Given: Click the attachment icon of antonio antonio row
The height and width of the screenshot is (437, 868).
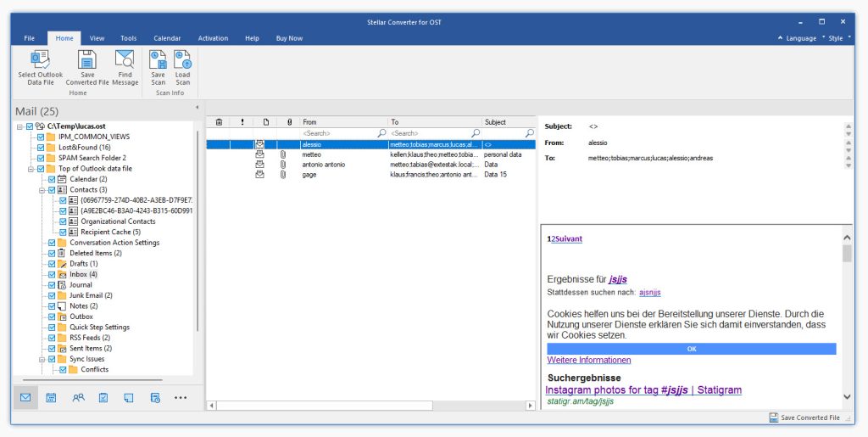Looking at the screenshot, I should tap(282, 165).
